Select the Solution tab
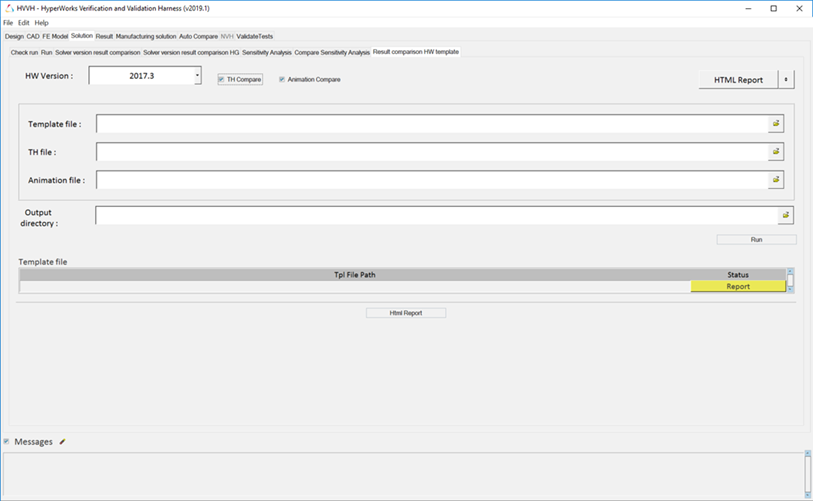813x501 pixels. pyautogui.click(x=82, y=36)
